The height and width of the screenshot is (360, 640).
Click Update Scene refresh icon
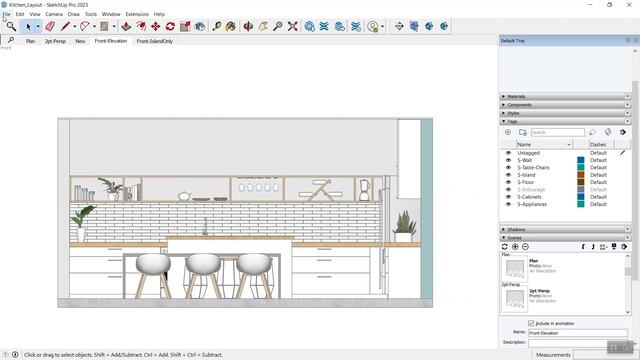[x=504, y=247]
